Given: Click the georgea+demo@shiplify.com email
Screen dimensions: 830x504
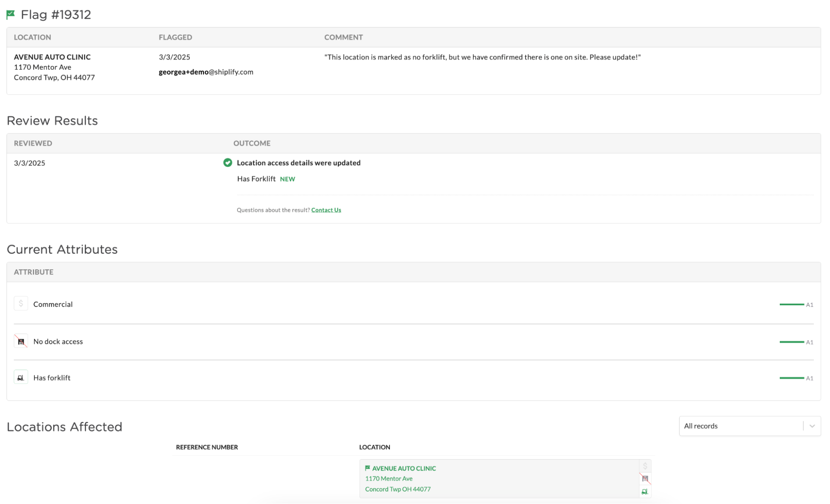Looking at the screenshot, I should (x=206, y=72).
